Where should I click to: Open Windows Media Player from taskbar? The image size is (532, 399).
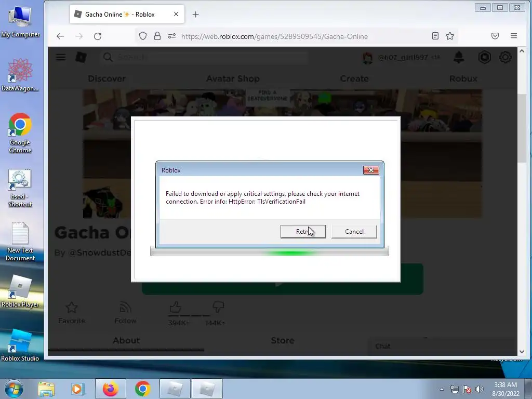pos(77,389)
